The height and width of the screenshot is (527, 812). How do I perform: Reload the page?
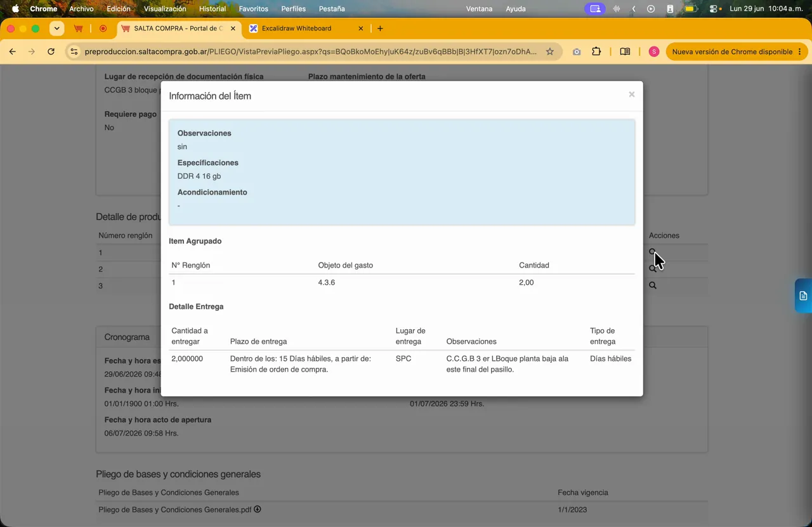click(x=51, y=51)
